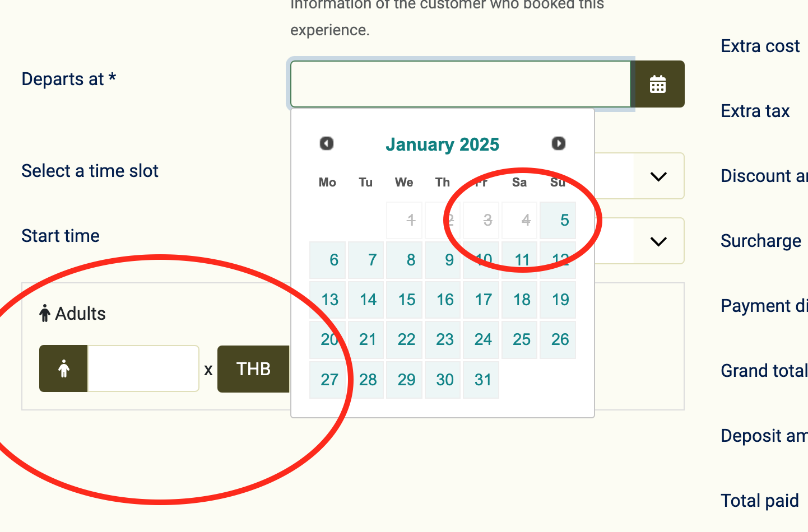Go to next month in calendar

pyautogui.click(x=558, y=144)
